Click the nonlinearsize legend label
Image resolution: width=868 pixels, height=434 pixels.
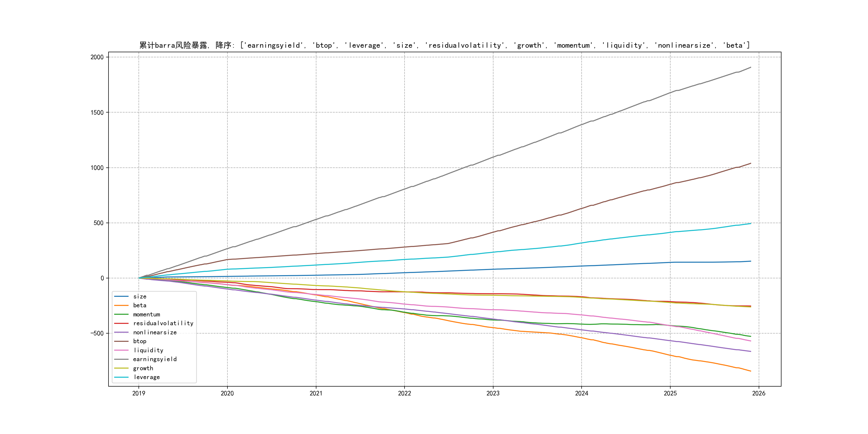(155, 332)
